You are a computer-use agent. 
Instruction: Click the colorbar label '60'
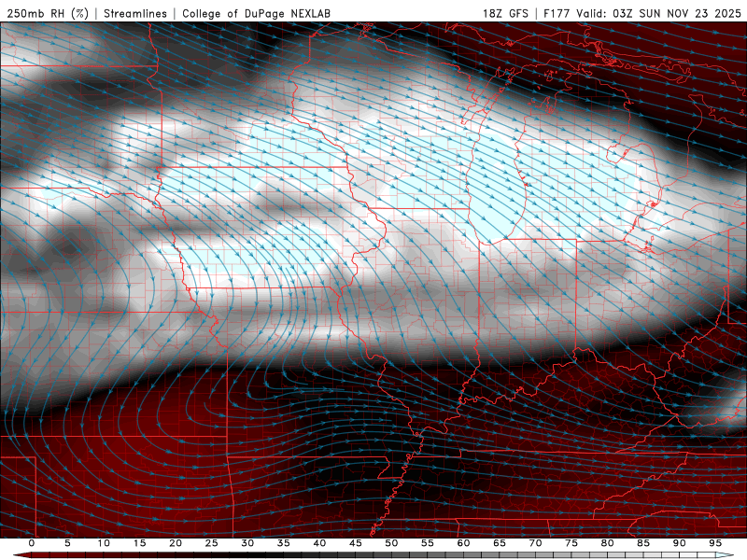point(463,543)
